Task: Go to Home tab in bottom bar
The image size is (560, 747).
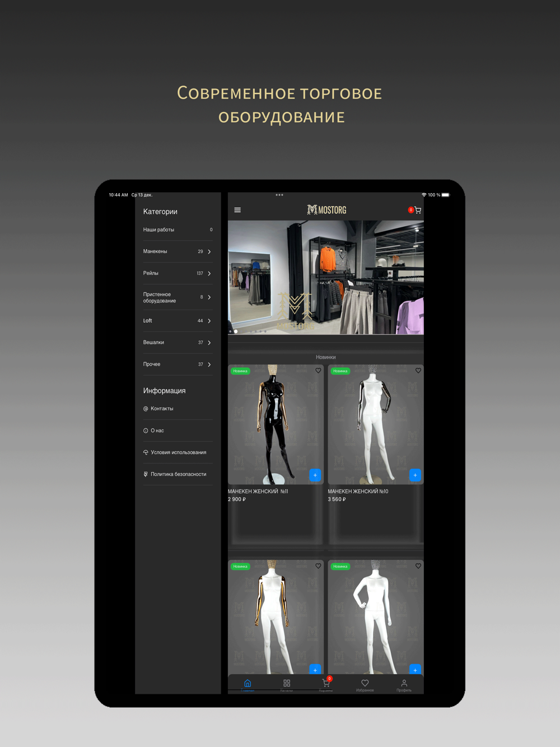Action: (248, 685)
